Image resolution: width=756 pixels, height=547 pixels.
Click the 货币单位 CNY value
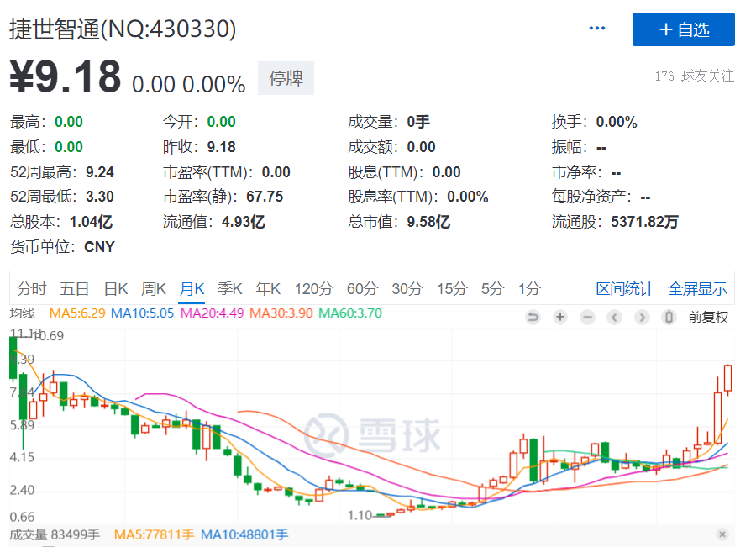(99, 247)
